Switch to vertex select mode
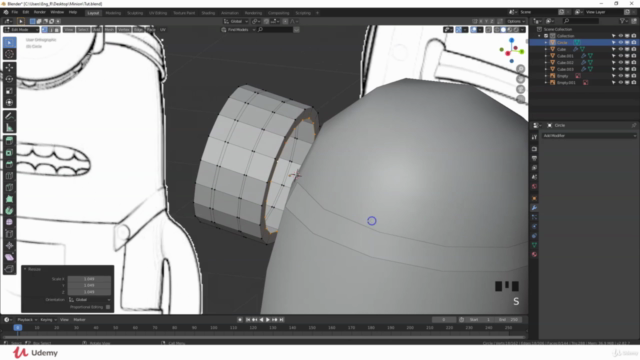Image resolution: width=640 pixels, height=360 pixels. [x=44, y=30]
